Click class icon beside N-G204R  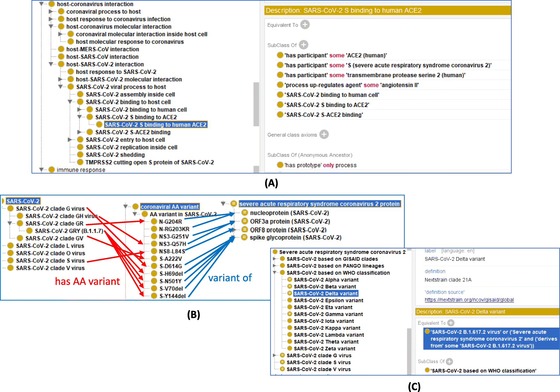154,221
